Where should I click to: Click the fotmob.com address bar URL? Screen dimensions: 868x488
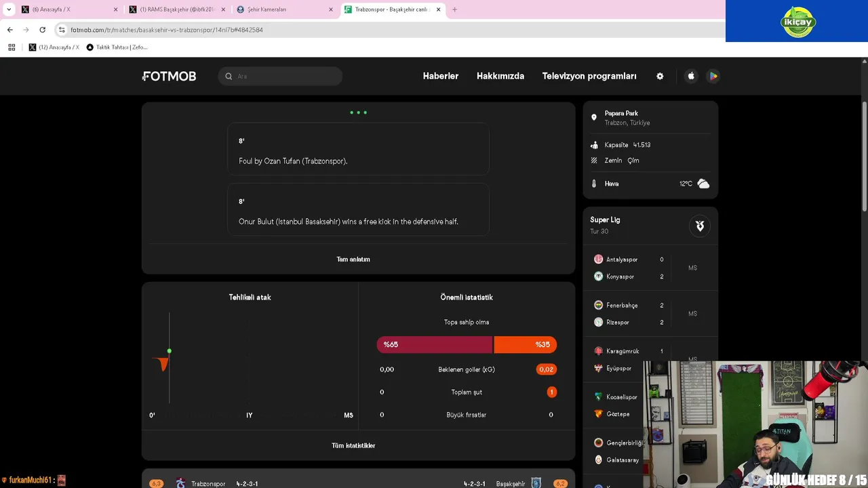tap(167, 30)
